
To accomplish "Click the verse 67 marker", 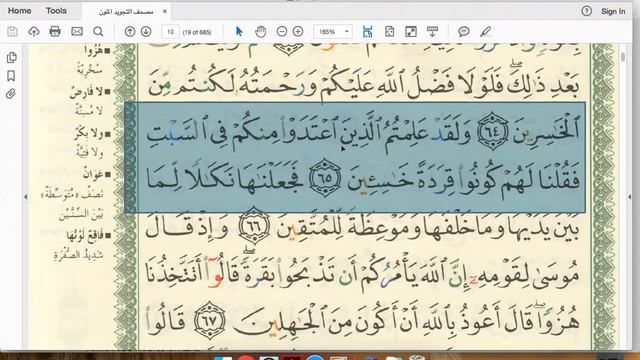I will (209, 320).
